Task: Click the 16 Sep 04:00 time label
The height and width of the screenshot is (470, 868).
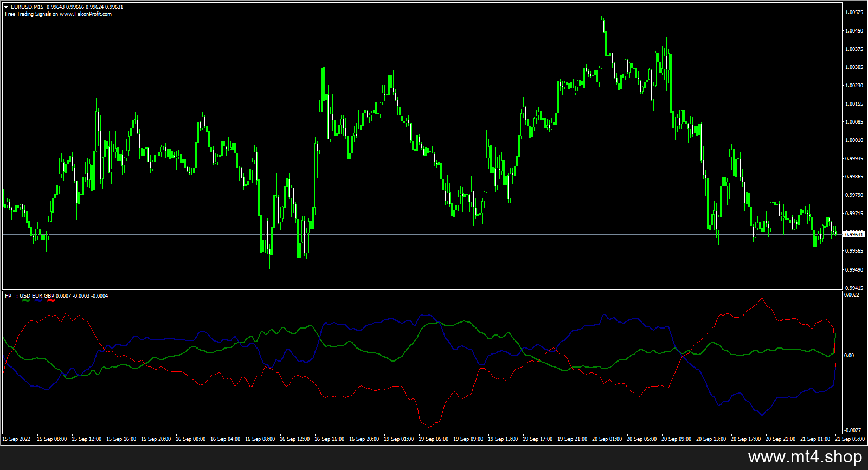Action: tap(225, 439)
